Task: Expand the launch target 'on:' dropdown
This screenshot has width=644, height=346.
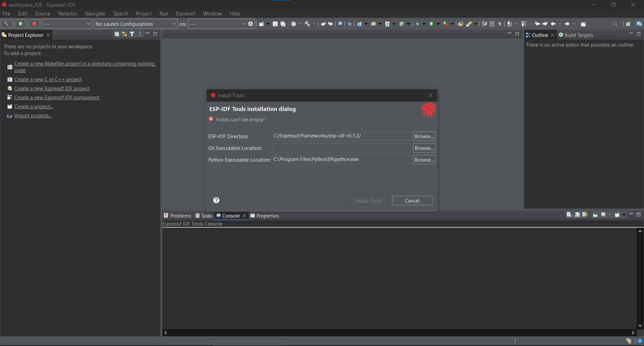Action: (217, 24)
